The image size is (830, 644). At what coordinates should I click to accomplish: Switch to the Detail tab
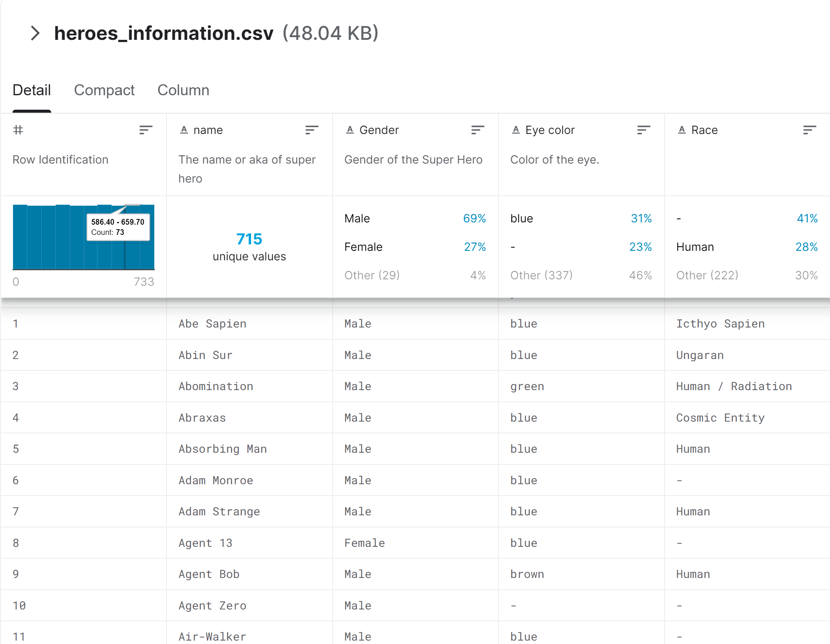point(31,90)
